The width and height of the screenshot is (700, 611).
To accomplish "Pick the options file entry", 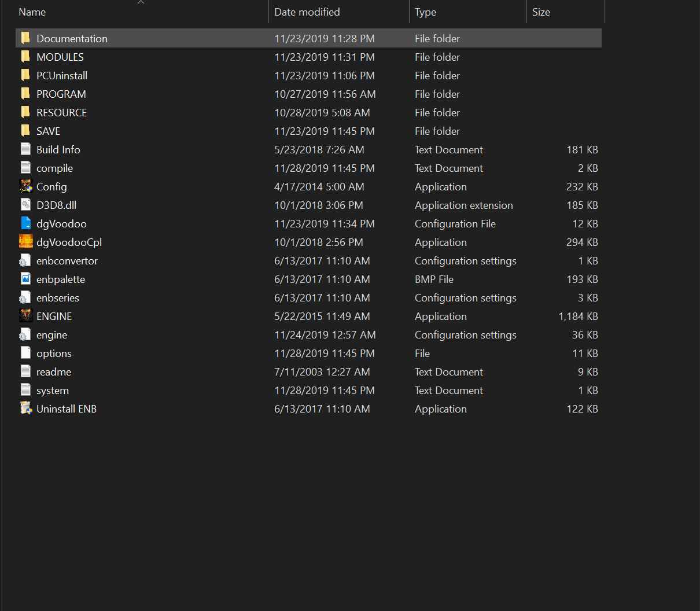I will [x=54, y=353].
